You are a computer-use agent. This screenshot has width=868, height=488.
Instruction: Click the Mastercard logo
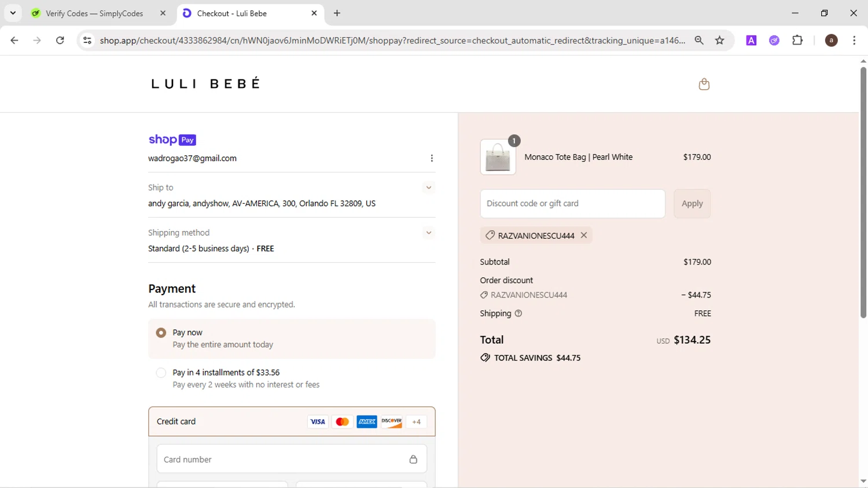click(x=343, y=421)
